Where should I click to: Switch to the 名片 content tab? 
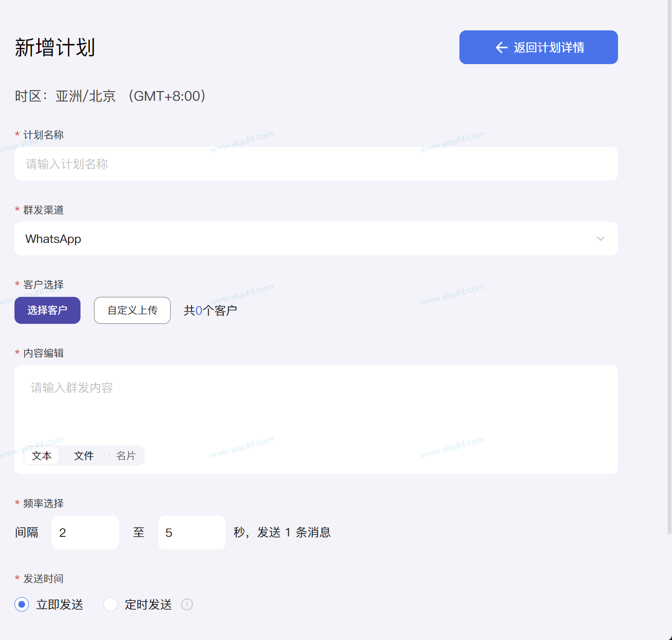(126, 455)
